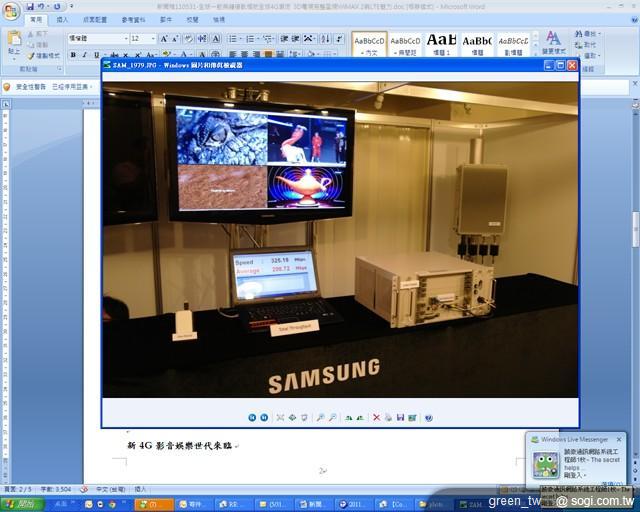Rotate image clockwise in picture viewer
This screenshot has height=512, width=640.
point(348,418)
